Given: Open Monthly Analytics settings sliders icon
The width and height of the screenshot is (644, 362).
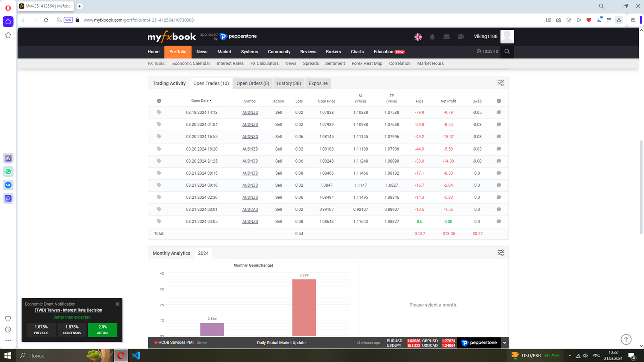Looking at the screenshot, I should click(x=501, y=253).
